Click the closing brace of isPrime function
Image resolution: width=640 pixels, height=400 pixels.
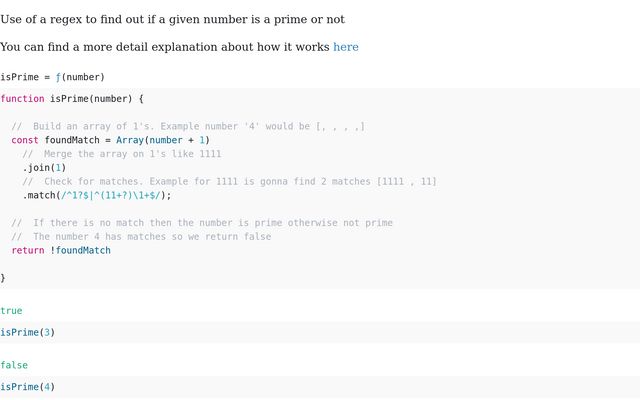pyautogui.click(x=3, y=277)
